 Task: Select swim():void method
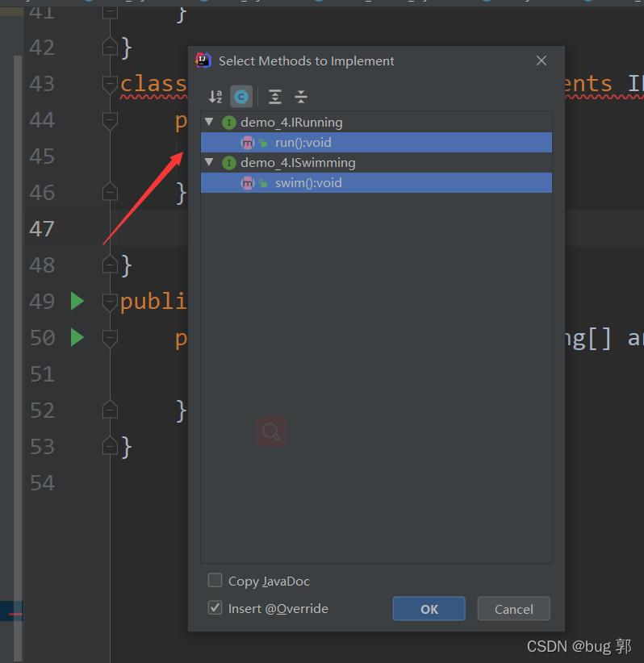pyautogui.click(x=376, y=182)
